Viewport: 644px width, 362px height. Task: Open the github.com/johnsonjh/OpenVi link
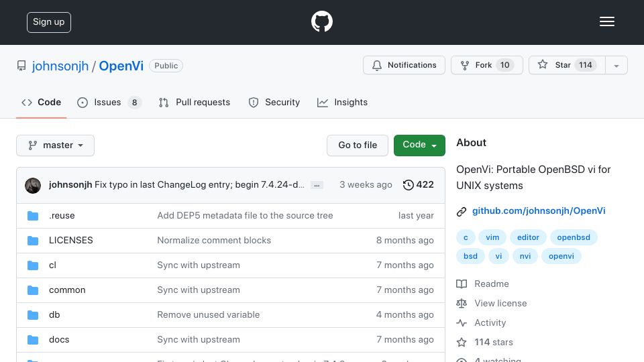(x=539, y=211)
